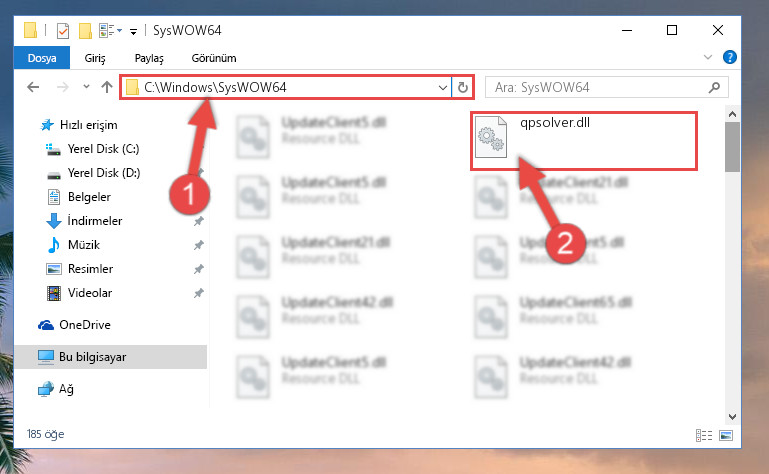The width and height of the screenshot is (769, 474).
Task: Click the Ara: SysWOW64 search field
Action: coord(598,87)
